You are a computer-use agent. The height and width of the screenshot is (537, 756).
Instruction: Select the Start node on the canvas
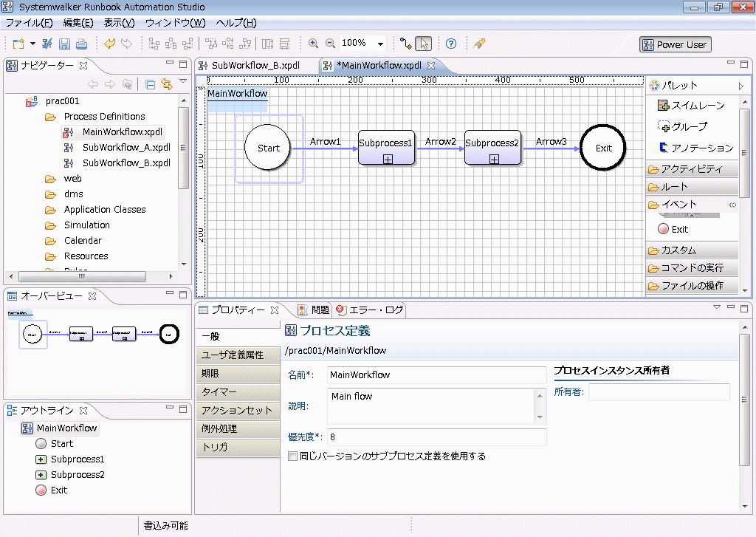(x=268, y=148)
